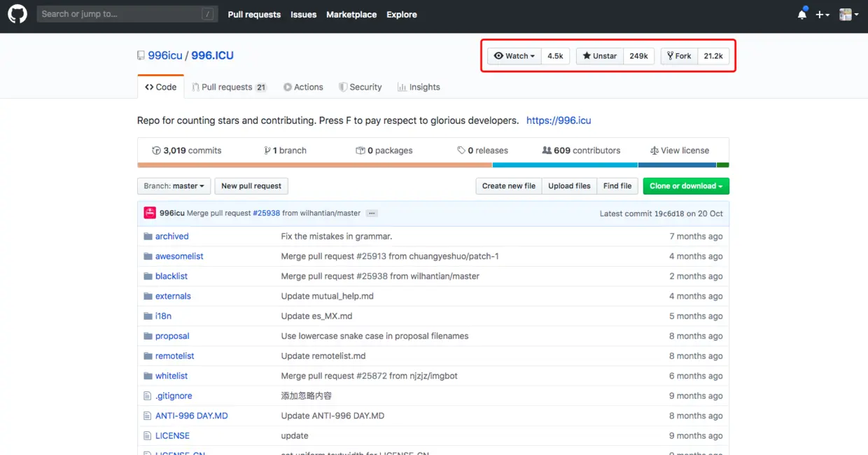868x455 pixels.
Task: Switch to repository Pull requests tab
Action: click(x=230, y=87)
